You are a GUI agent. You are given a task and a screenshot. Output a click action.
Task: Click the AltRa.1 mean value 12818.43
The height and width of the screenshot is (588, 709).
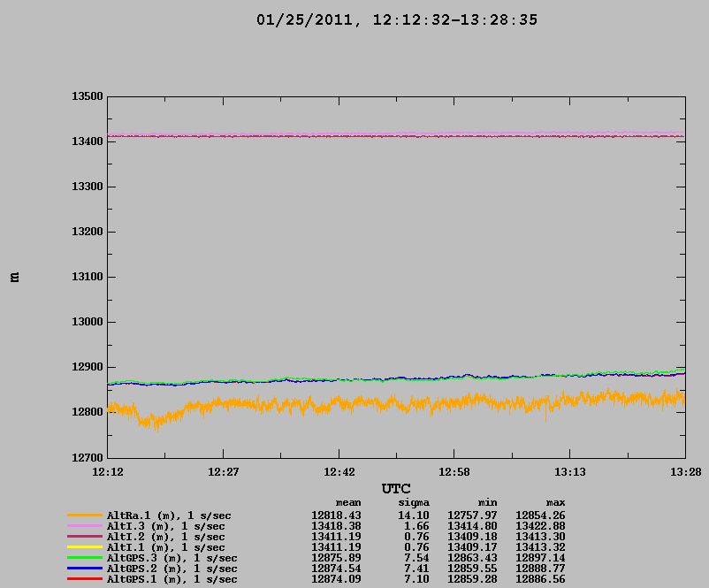[336, 515]
